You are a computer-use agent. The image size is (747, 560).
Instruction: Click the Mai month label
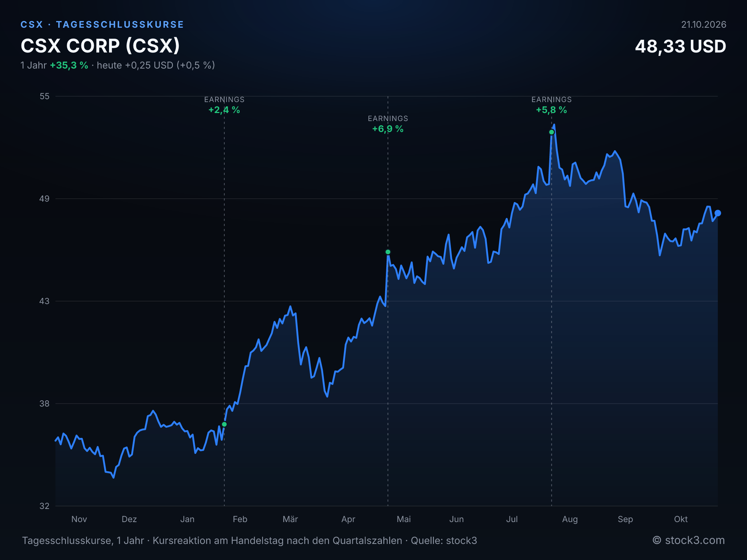coord(404,519)
